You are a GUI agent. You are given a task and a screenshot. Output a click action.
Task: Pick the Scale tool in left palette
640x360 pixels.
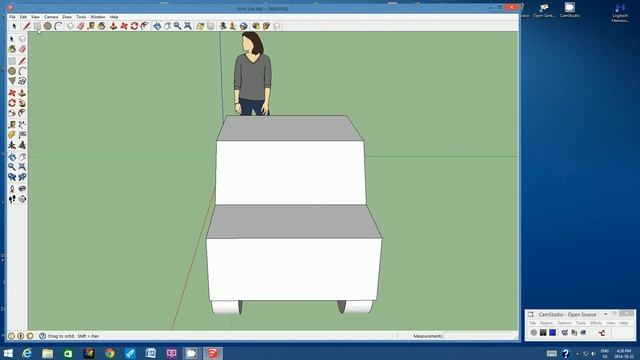(12, 113)
